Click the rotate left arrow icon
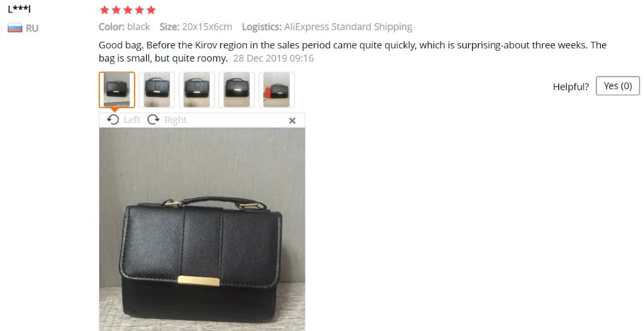 pos(113,120)
